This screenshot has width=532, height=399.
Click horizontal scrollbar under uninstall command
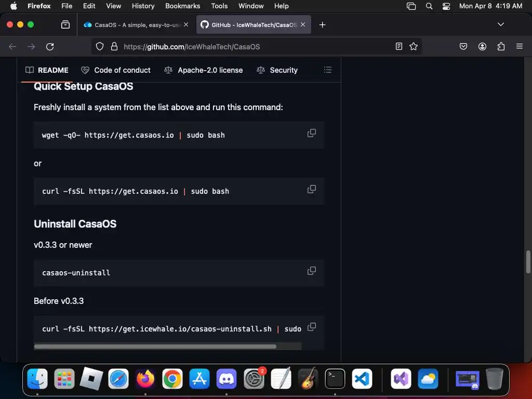[x=155, y=347]
